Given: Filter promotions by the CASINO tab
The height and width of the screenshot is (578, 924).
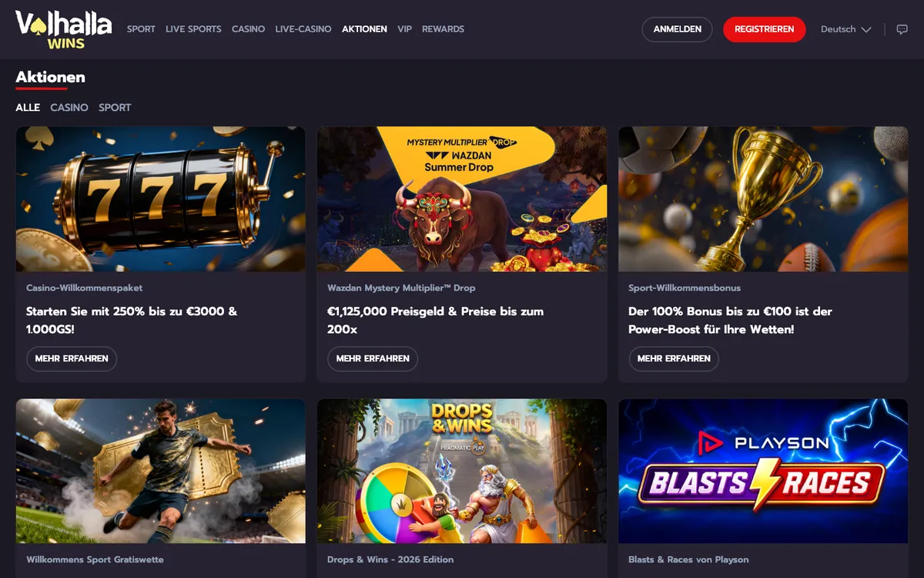Looking at the screenshot, I should 69,108.
